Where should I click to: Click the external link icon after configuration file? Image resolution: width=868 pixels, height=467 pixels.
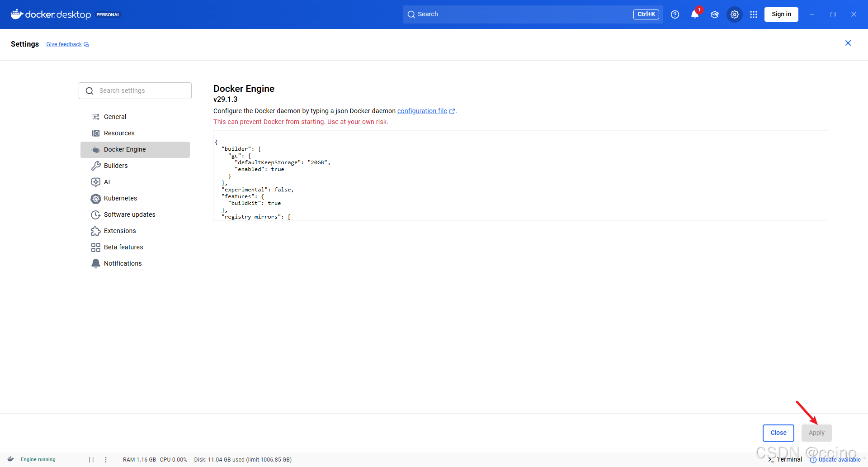click(452, 111)
